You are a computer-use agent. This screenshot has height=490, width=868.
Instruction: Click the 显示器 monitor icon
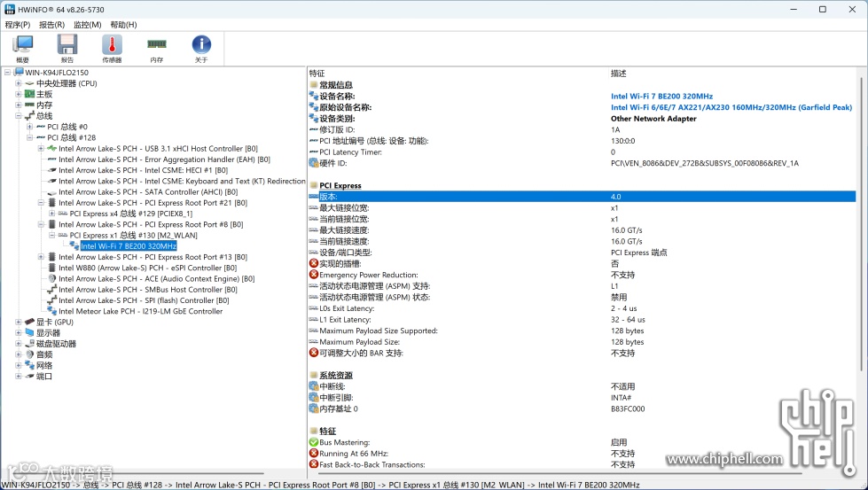30,333
